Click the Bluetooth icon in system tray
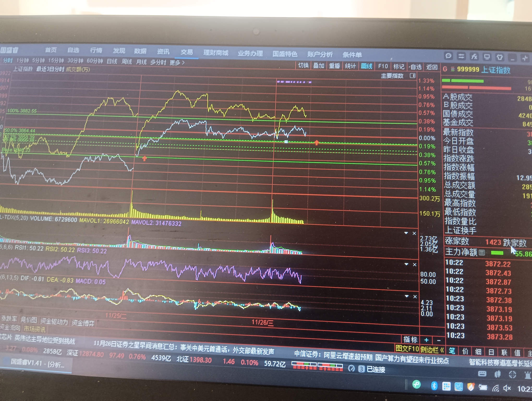The height and width of the screenshot is (401, 532). click(434, 386)
